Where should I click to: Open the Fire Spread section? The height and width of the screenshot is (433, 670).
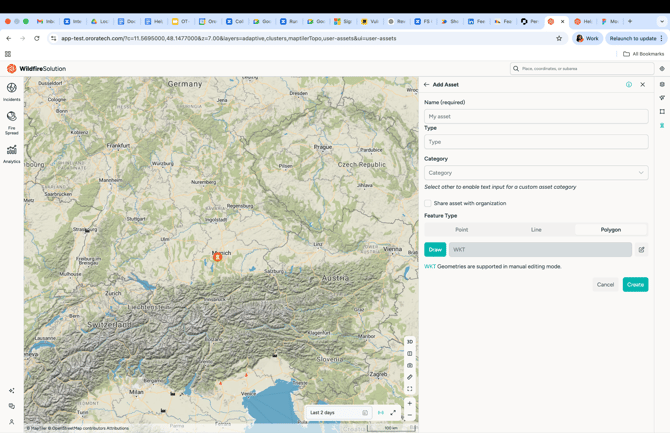tap(12, 120)
